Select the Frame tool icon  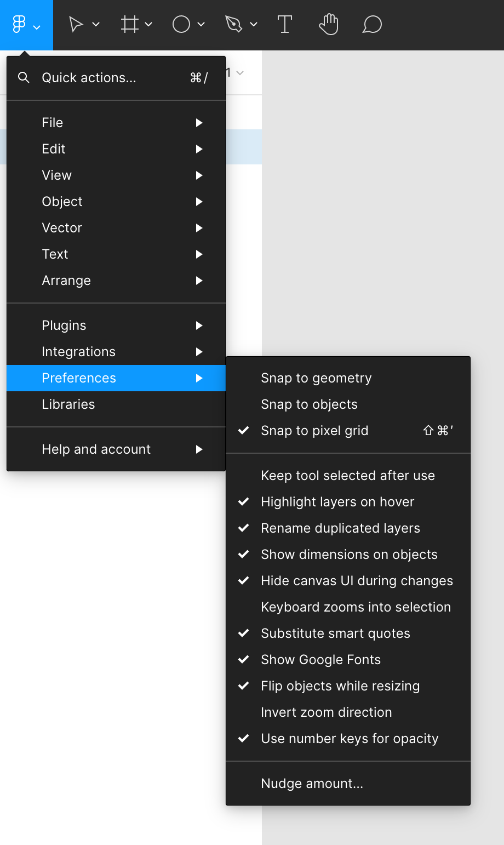click(x=130, y=25)
